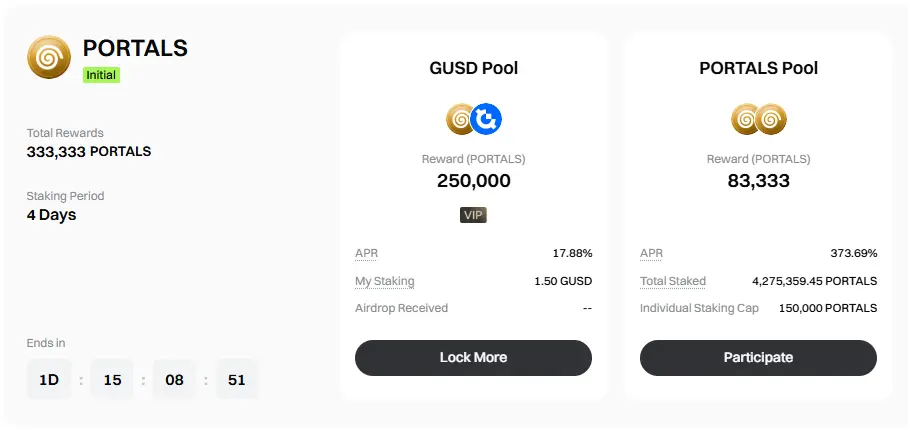Click the right coin in PORTALS Pool
This screenshot has width=908, height=431.
pyautogui.click(x=771, y=119)
